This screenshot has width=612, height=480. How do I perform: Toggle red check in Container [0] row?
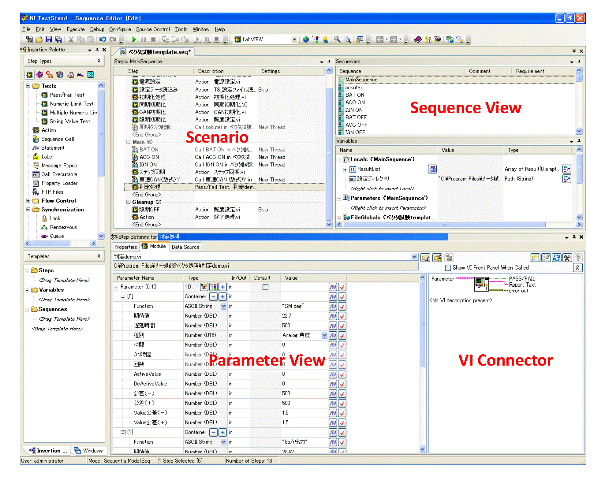pos(342,297)
